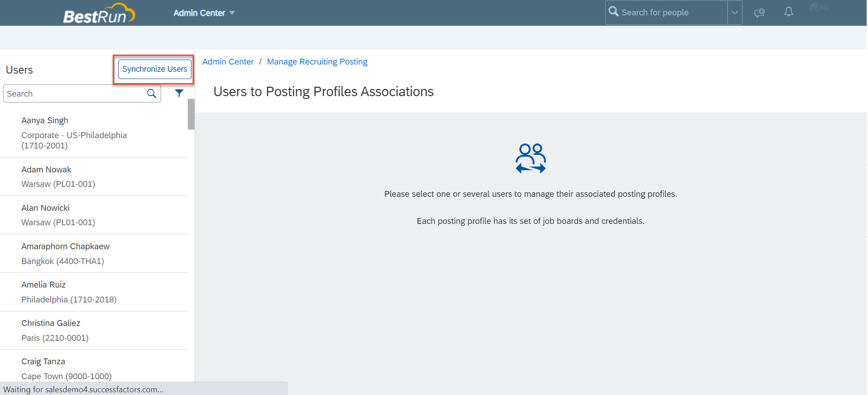The width and height of the screenshot is (868, 395).
Task: Open the Admin Center dropdown menu
Action: pyautogui.click(x=204, y=13)
